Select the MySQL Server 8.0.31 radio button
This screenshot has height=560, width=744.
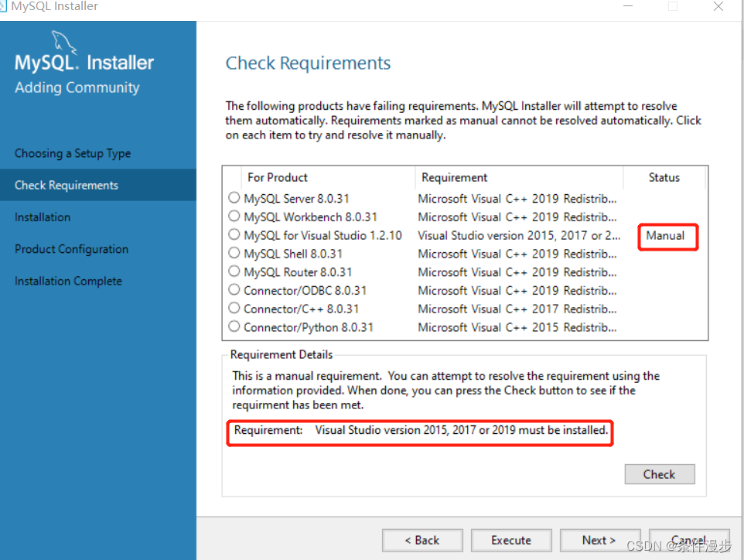click(234, 197)
